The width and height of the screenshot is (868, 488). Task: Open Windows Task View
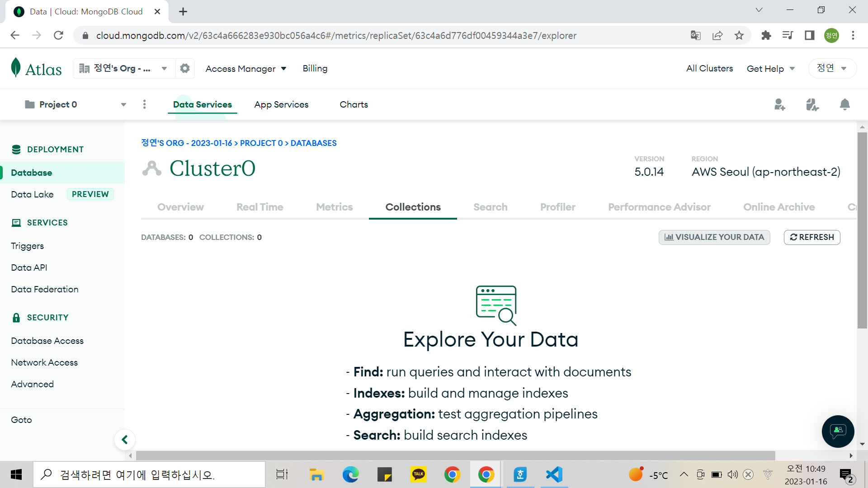coord(282,474)
